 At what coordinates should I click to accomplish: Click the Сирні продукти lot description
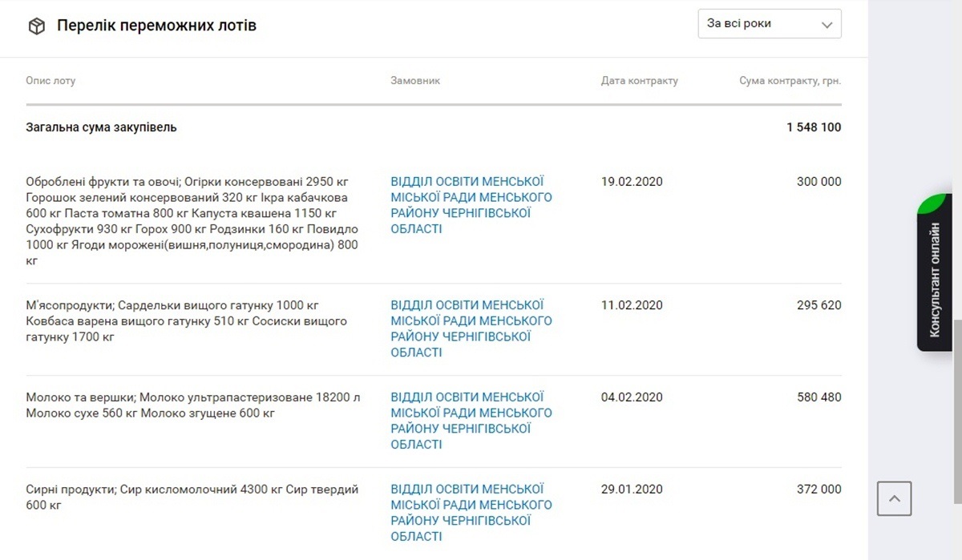pyautogui.click(x=192, y=498)
